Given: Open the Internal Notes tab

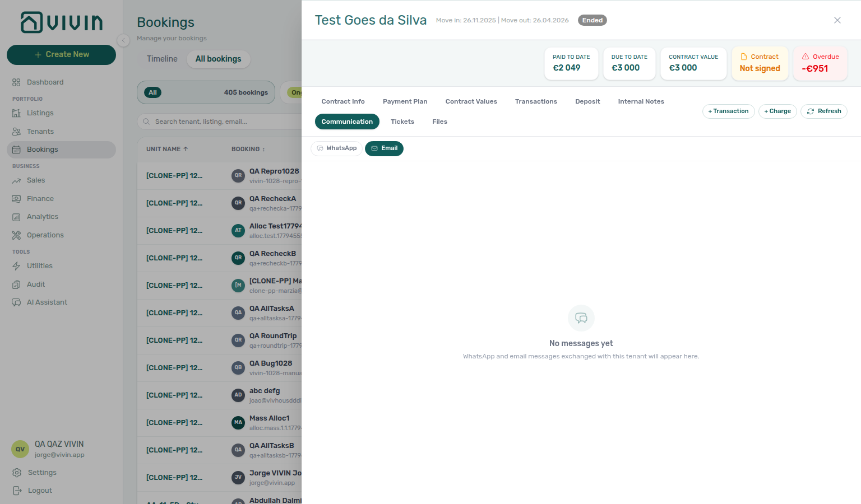Looking at the screenshot, I should (x=641, y=101).
